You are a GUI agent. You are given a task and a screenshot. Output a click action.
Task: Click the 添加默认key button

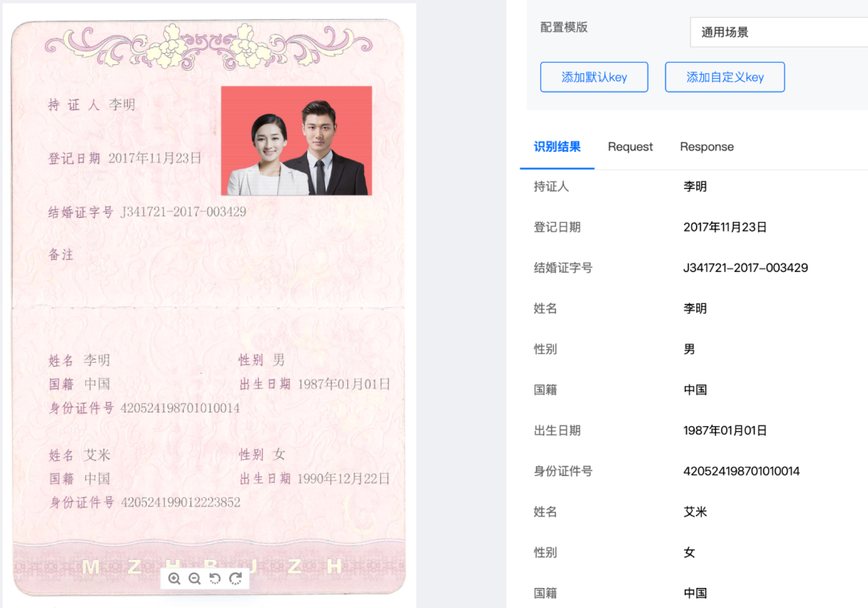pyautogui.click(x=594, y=76)
